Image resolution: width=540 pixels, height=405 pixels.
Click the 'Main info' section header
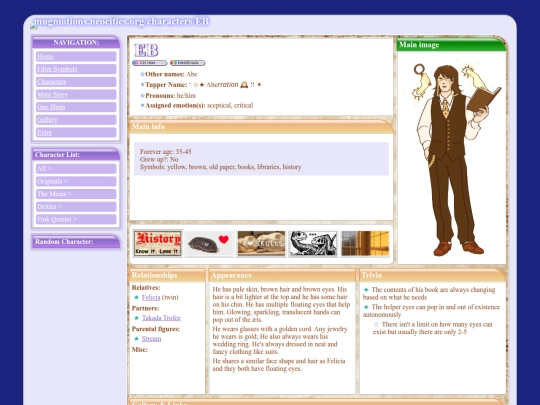[261, 126]
